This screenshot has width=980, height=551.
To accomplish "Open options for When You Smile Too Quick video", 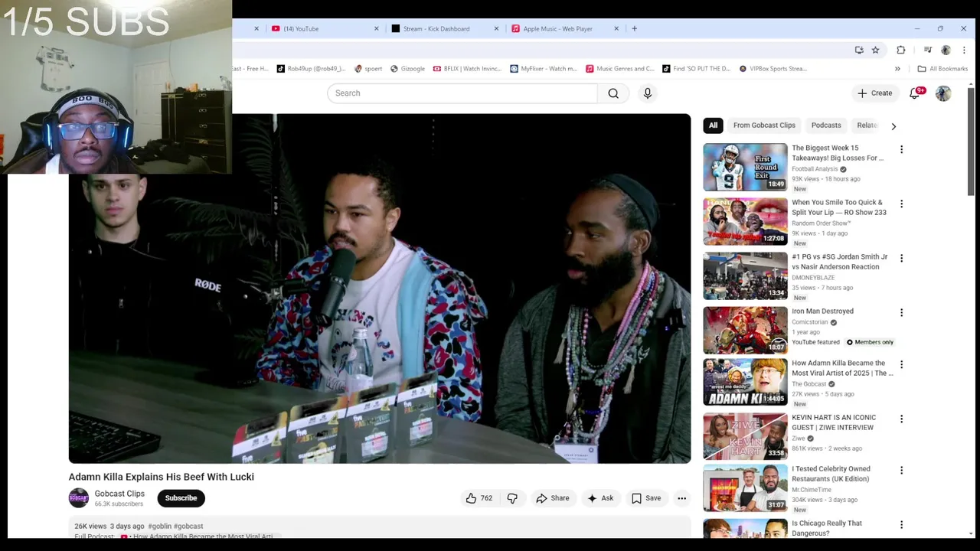I will [901, 204].
